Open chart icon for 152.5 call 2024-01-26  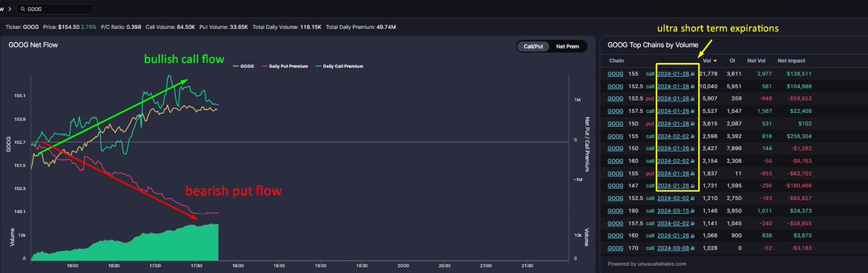click(693, 86)
